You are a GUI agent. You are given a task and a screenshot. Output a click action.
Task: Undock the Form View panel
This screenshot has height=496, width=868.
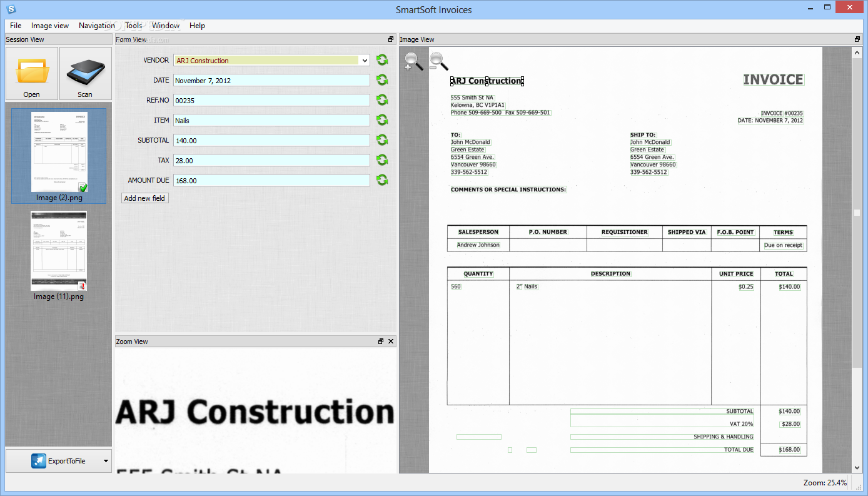(x=391, y=39)
